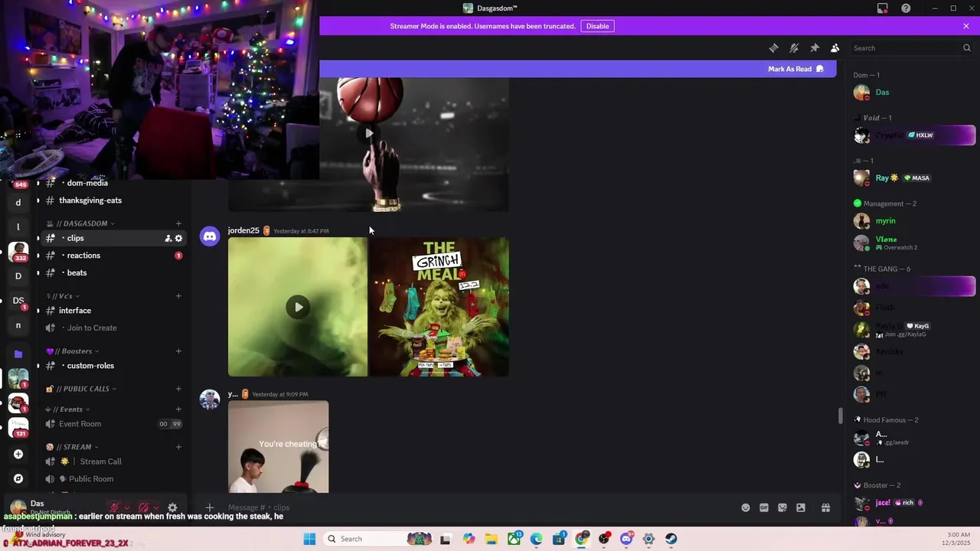Viewport: 980px width, 551px height.
Task: Open the beats channel
Action: 77,272
